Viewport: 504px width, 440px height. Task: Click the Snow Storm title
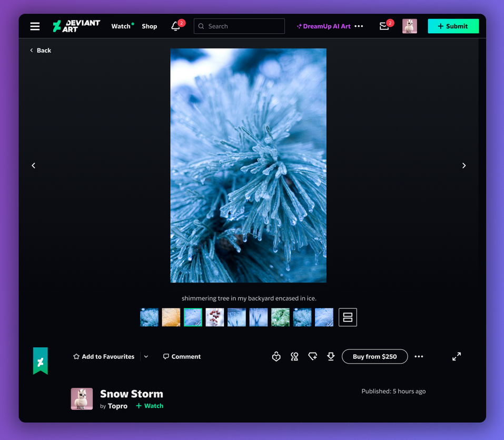point(132,394)
